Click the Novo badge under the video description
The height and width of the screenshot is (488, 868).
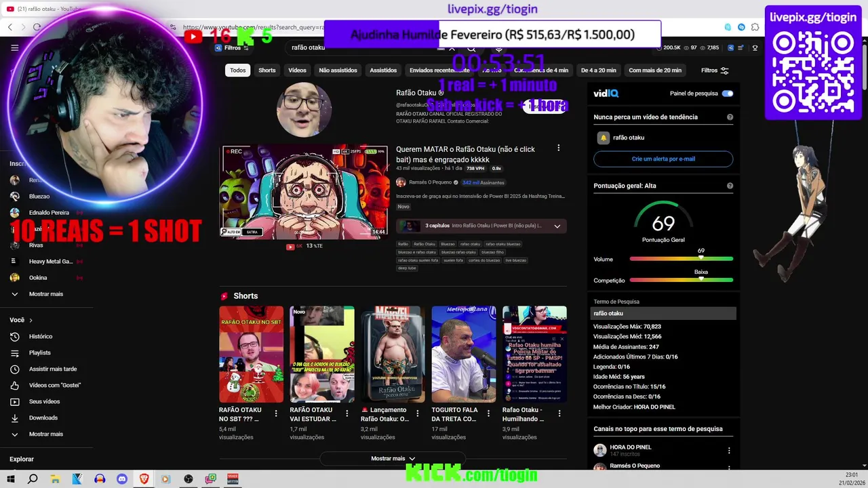[403, 207]
